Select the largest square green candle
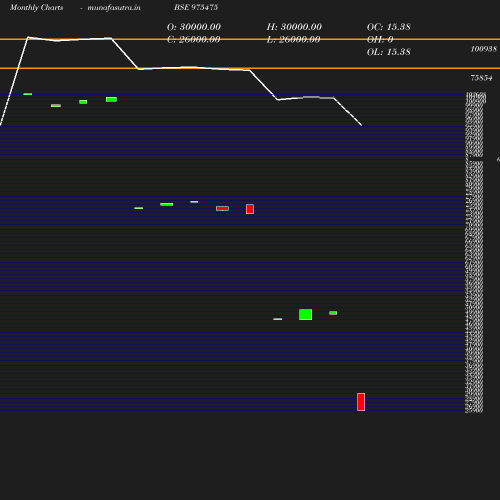The width and height of the screenshot is (500, 500). click(306, 315)
